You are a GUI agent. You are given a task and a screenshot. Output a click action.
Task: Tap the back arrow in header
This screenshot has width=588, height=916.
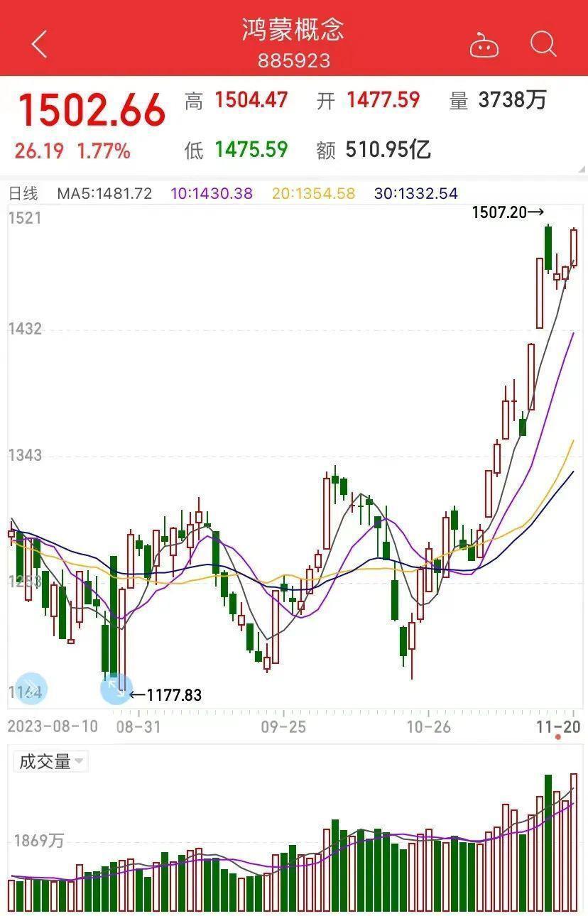(x=39, y=44)
